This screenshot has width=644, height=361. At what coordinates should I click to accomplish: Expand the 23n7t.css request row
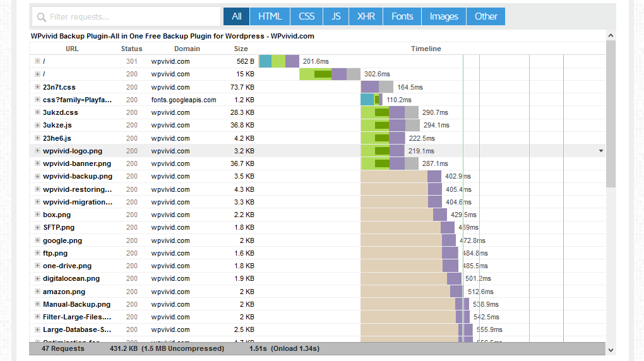[37, 87]
